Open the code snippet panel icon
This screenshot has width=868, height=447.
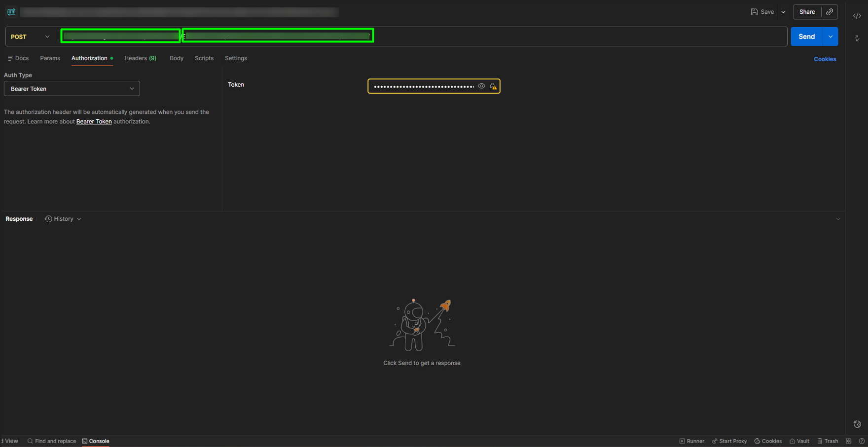[857, 16]
